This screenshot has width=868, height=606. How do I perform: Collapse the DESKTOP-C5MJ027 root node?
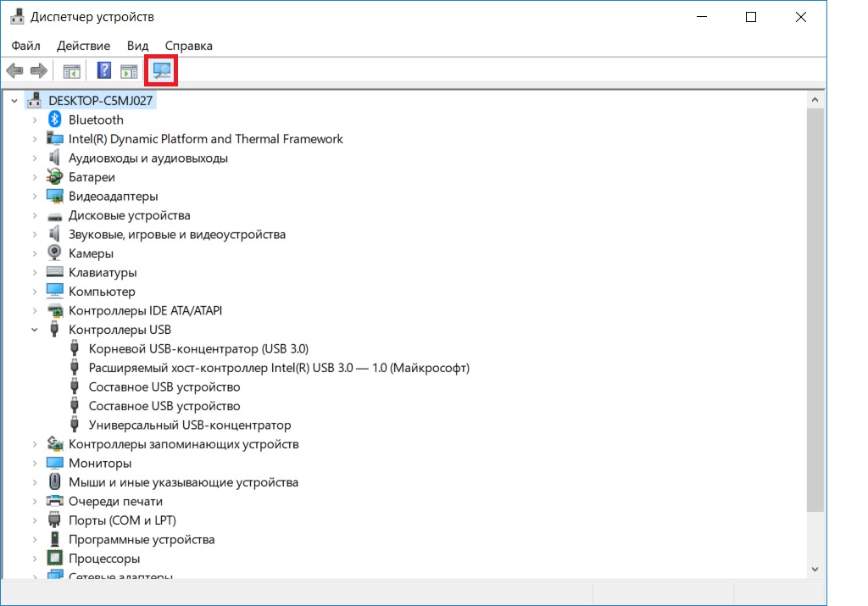(14, 101)
